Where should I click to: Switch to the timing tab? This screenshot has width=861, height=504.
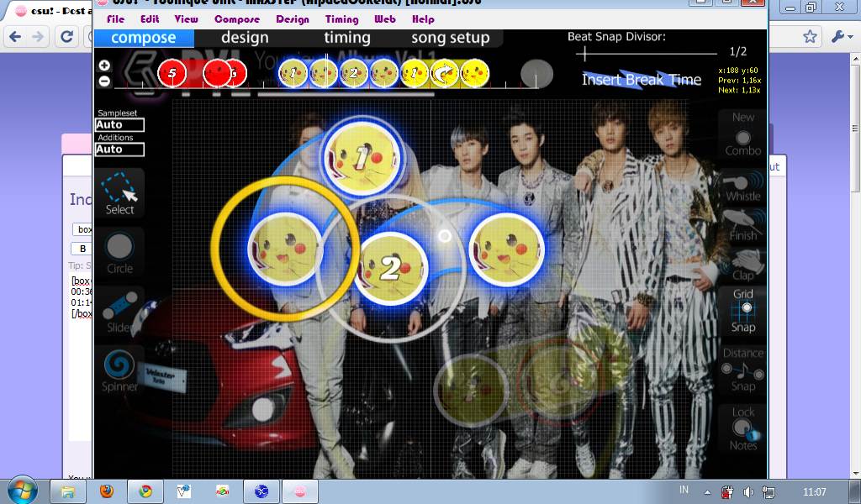point(347,38)
